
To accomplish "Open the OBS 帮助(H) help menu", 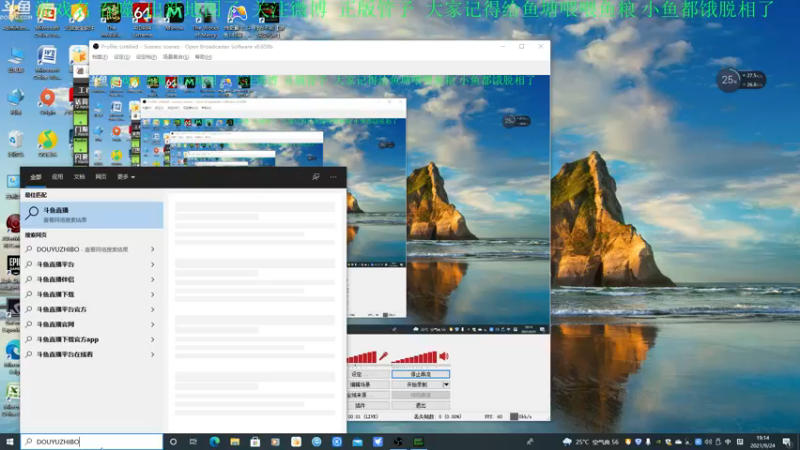I will pos(203,57).
